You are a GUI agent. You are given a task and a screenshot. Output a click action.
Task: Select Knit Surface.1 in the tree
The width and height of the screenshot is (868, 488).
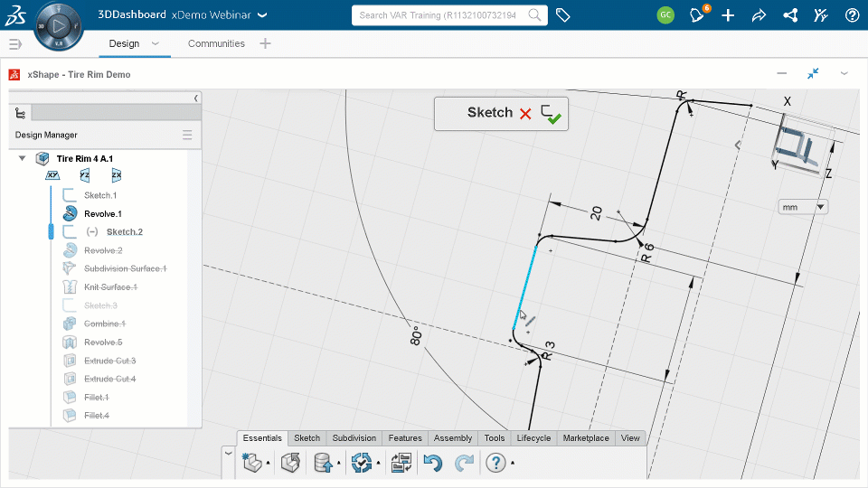click(x=110, y=286)
